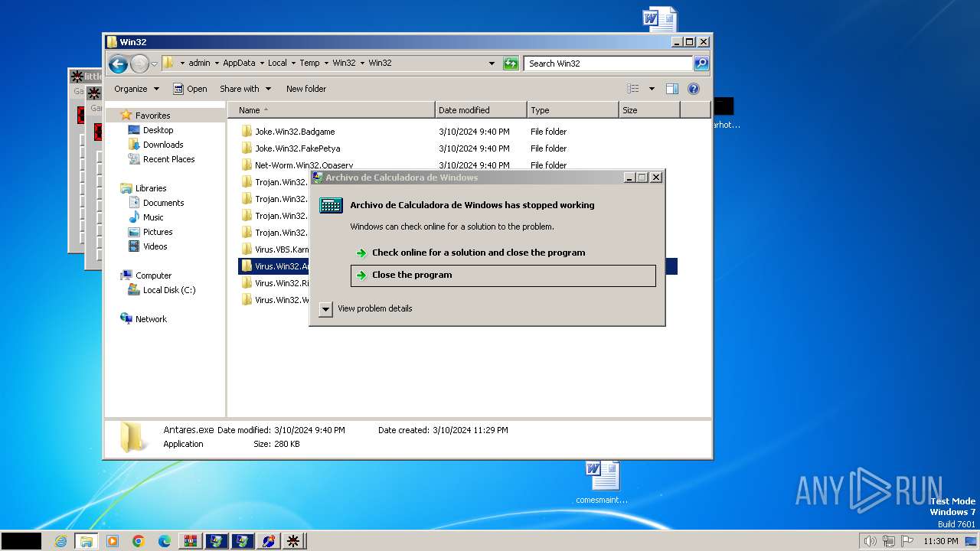Image resolution: width=980 pixels, height=551 pixels.
Task: Click the Explorer Forward arrow button
Action: tap(139, 64)
